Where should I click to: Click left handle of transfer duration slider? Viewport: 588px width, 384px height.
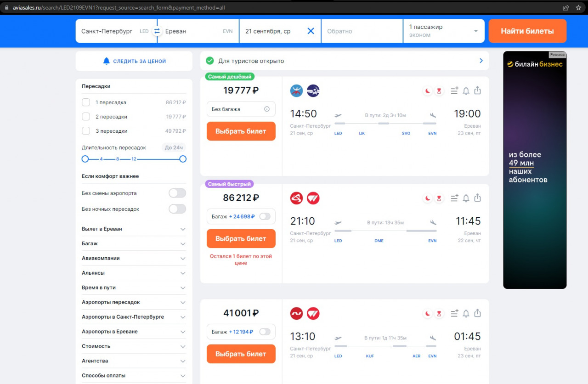point(85,159)
